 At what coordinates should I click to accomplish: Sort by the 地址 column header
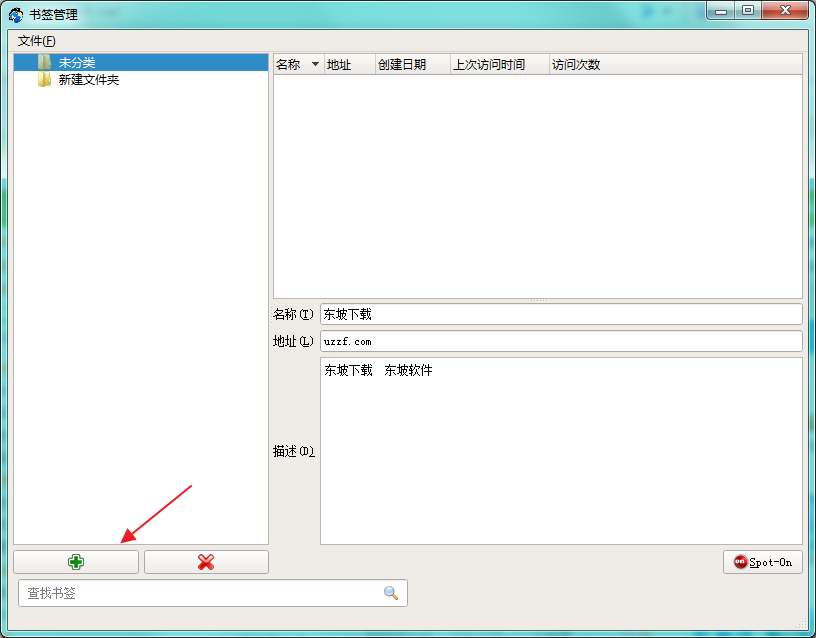pos(349,65)
